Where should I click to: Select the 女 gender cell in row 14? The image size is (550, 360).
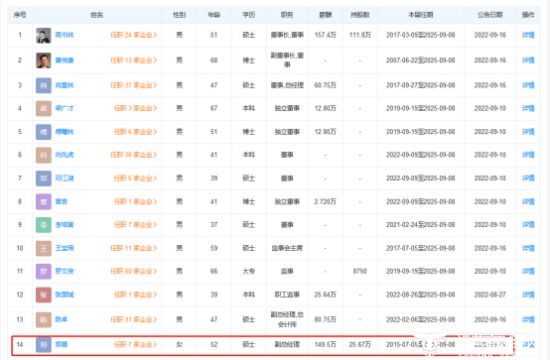click(179, 345)
